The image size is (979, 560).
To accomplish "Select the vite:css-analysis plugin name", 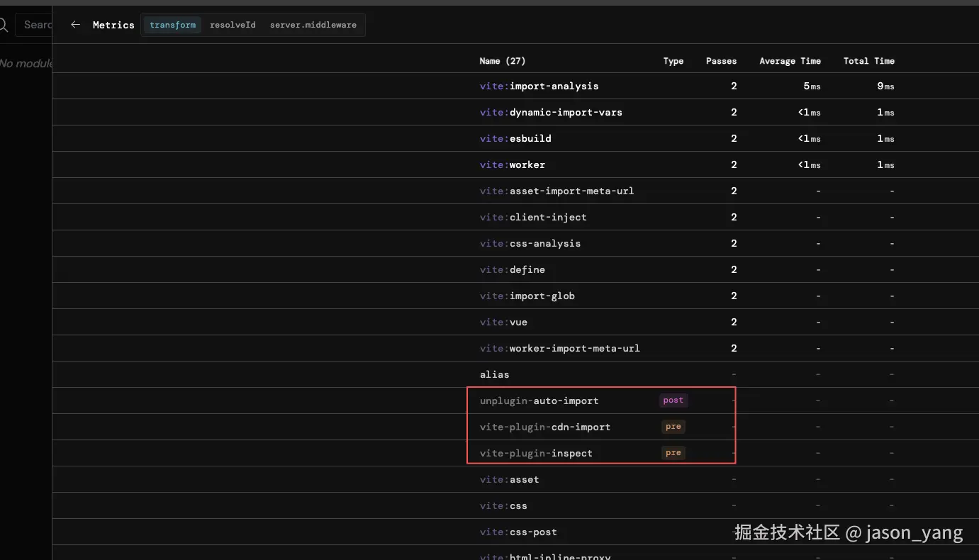I will tap(530, 243).
